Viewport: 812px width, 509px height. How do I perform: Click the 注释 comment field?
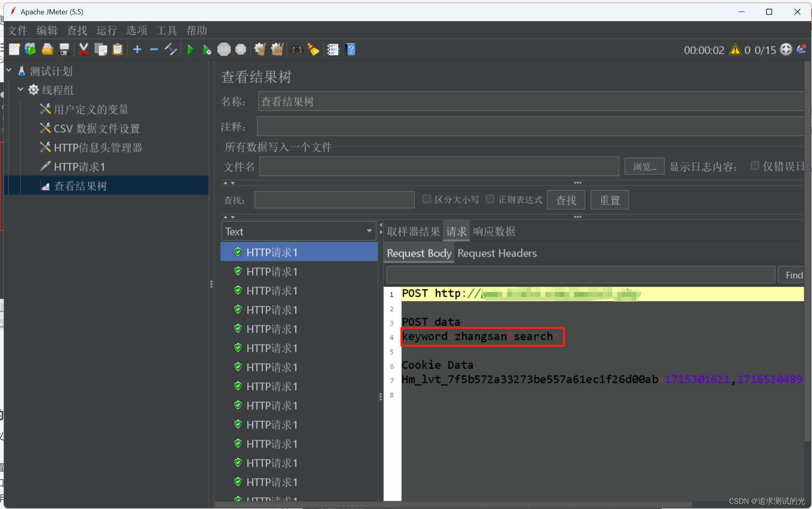tap(531, 126)
